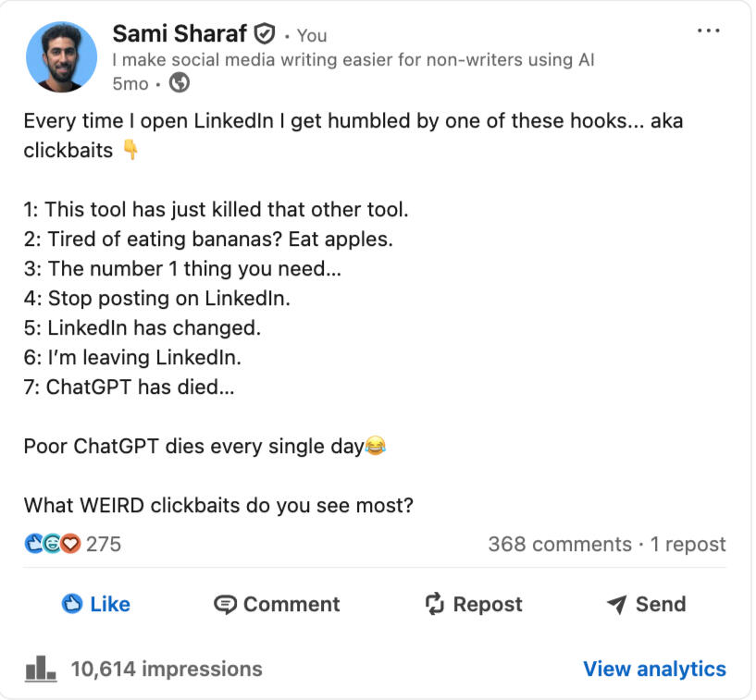The image size is (756, 700).
Task: Open the Sami Sharaf profile name link
Action: [180, 34]
